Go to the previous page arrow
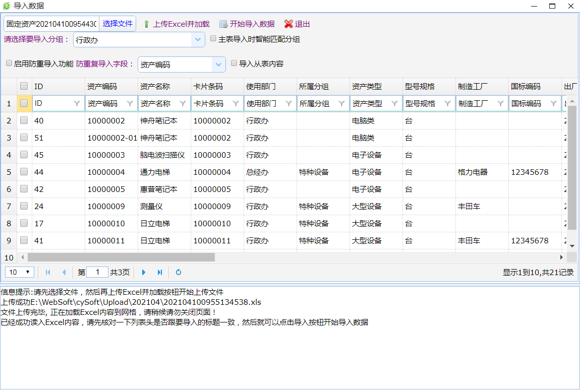The width and height of the screenshot is (580, 392). (x=64, y=272)
